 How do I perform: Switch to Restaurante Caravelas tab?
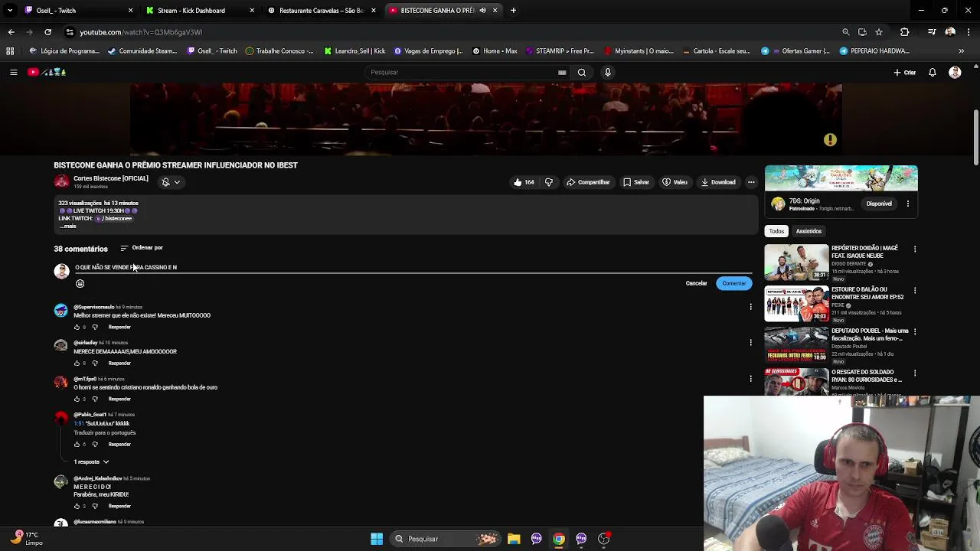(322, 11)
